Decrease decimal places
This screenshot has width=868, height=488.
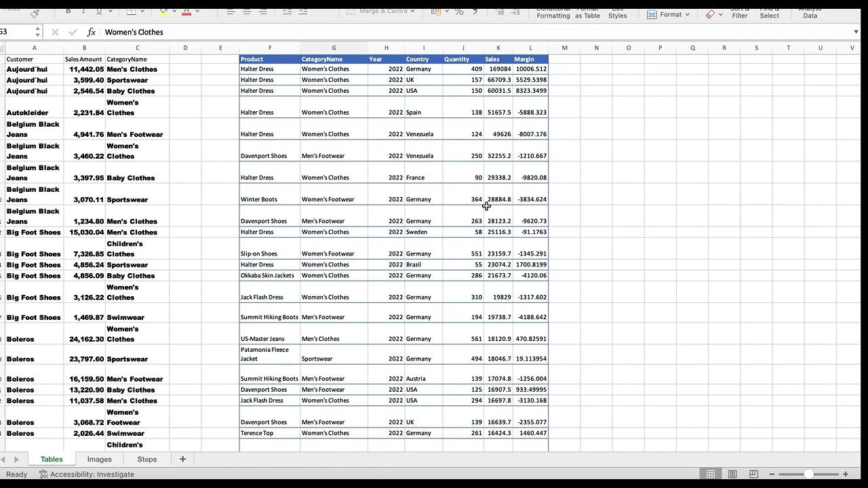[516, 12]
